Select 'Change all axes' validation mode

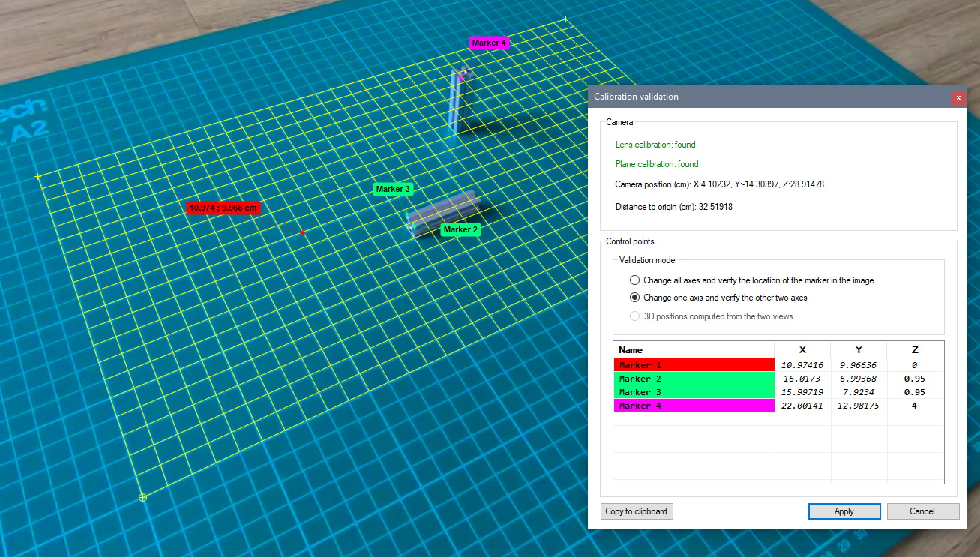[635, 280]
